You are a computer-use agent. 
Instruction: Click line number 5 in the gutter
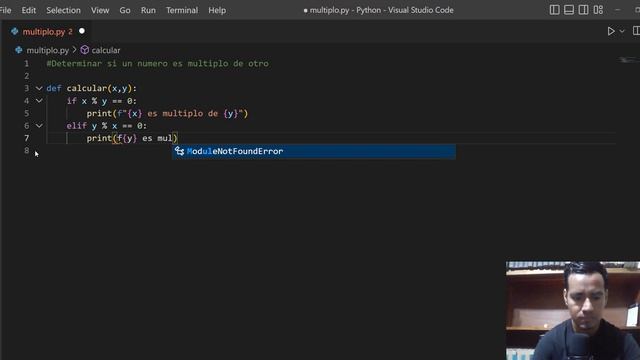(27, 113)
